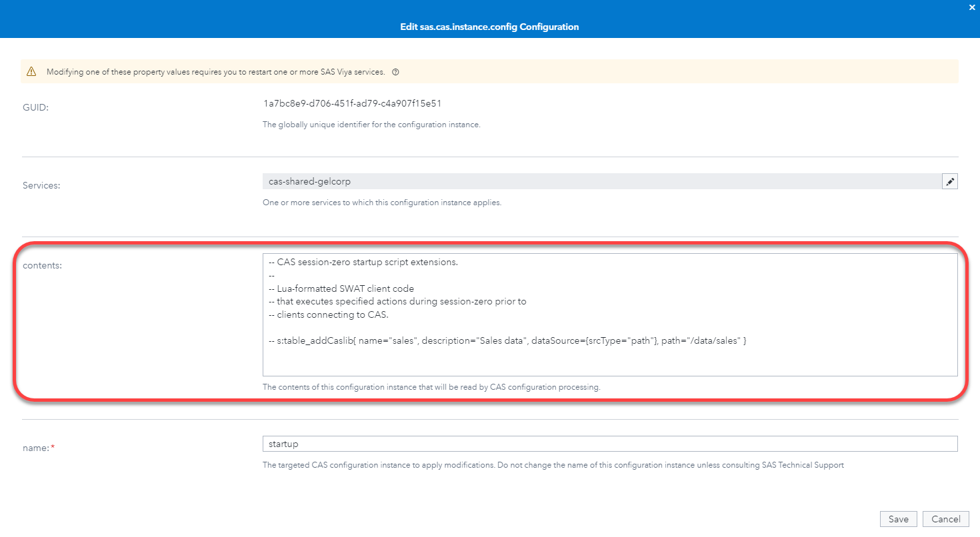980x537 pixels.
Task: Cancel editing the configuration
Action: click(945, 519)
